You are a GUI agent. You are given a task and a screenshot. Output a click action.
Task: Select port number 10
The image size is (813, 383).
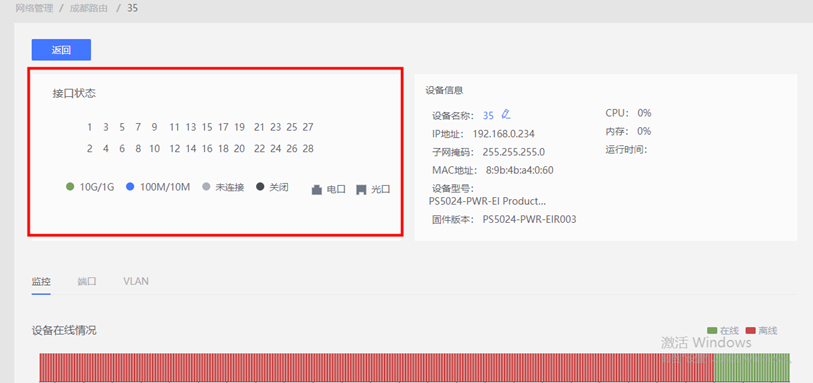[x=155, y=149]
